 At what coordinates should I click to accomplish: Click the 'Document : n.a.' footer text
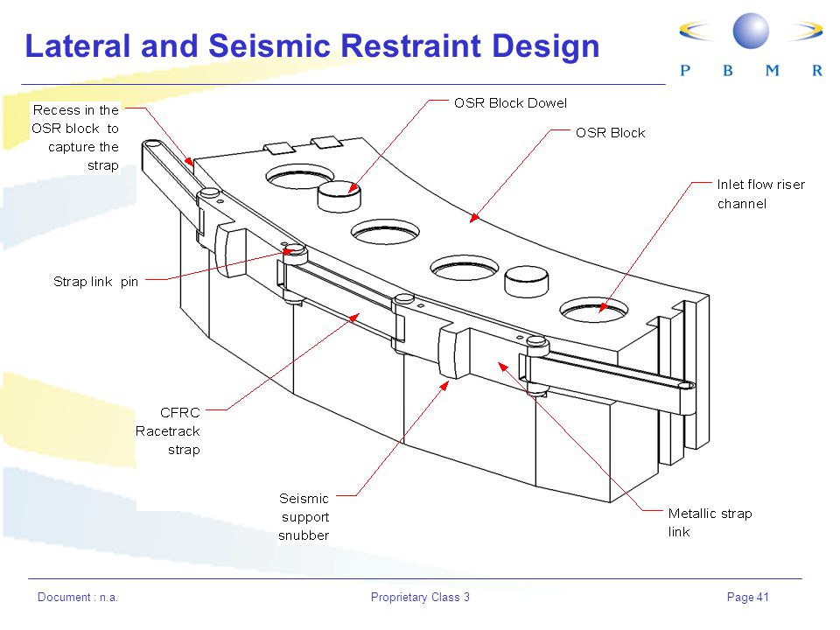78,597
